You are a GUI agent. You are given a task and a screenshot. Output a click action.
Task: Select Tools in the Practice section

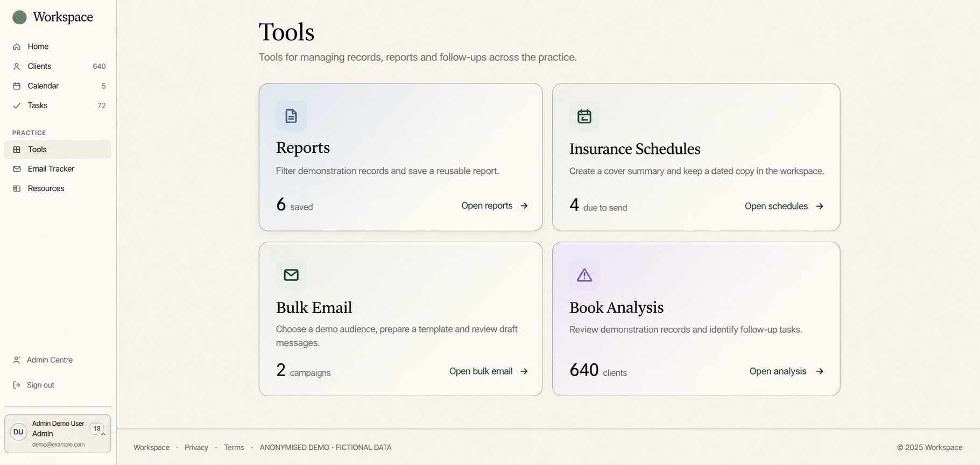pos(58,150)
